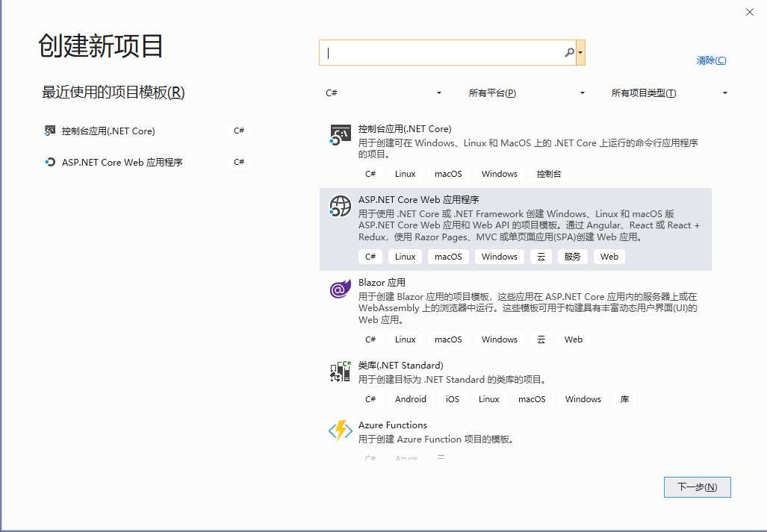Select the Azure Functions template title
Viewport: 767px width, 532px height.
click(x=392, y=425)
